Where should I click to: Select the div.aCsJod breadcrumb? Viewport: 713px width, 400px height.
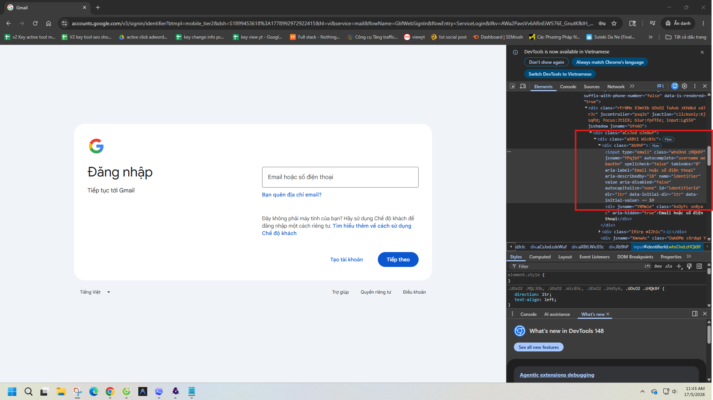[x=549, y=247]
